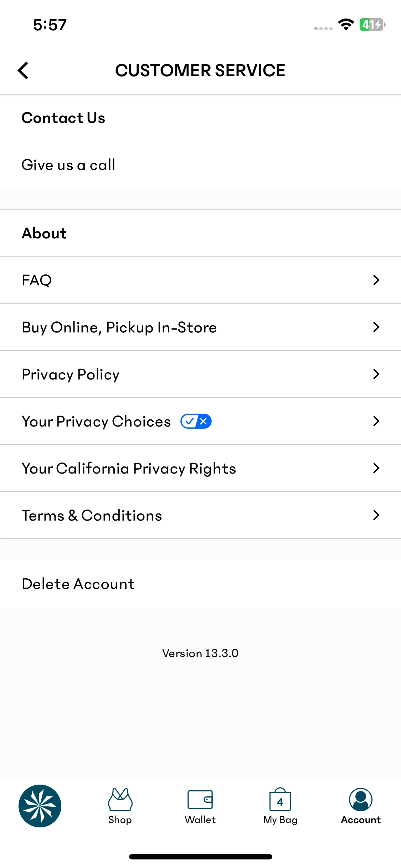Tap the Contact Us heading

point(63,118)
